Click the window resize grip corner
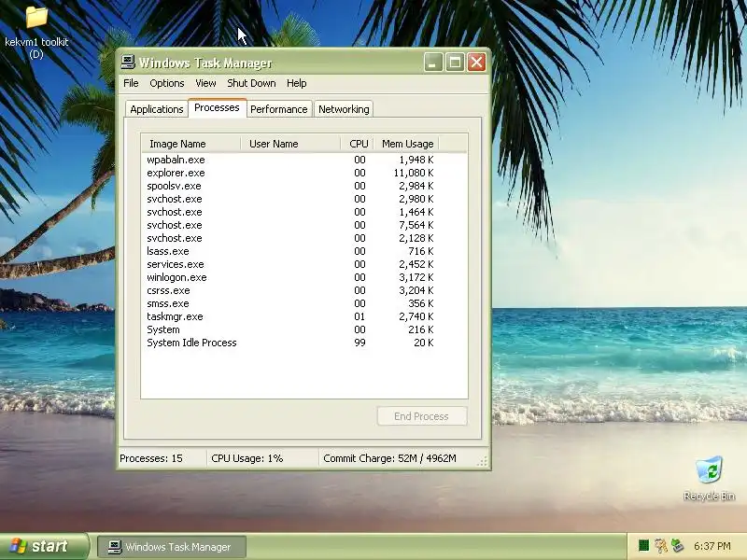 482,461
